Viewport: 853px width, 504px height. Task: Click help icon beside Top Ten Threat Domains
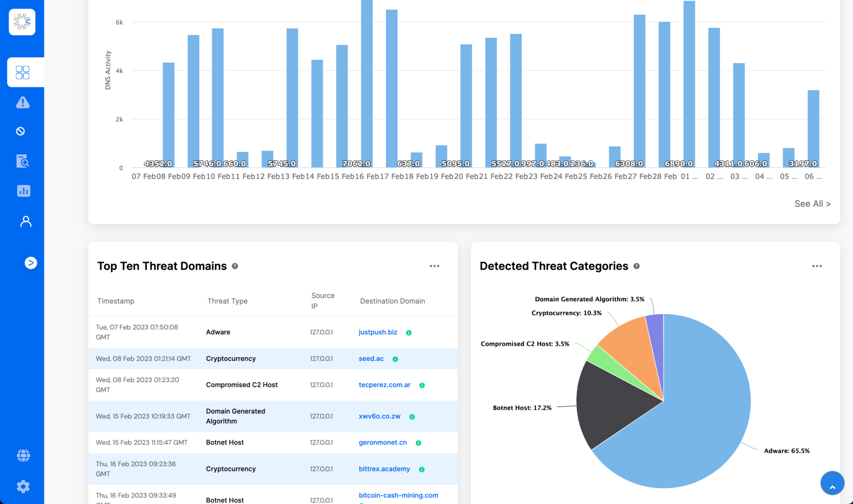(235, 266)
